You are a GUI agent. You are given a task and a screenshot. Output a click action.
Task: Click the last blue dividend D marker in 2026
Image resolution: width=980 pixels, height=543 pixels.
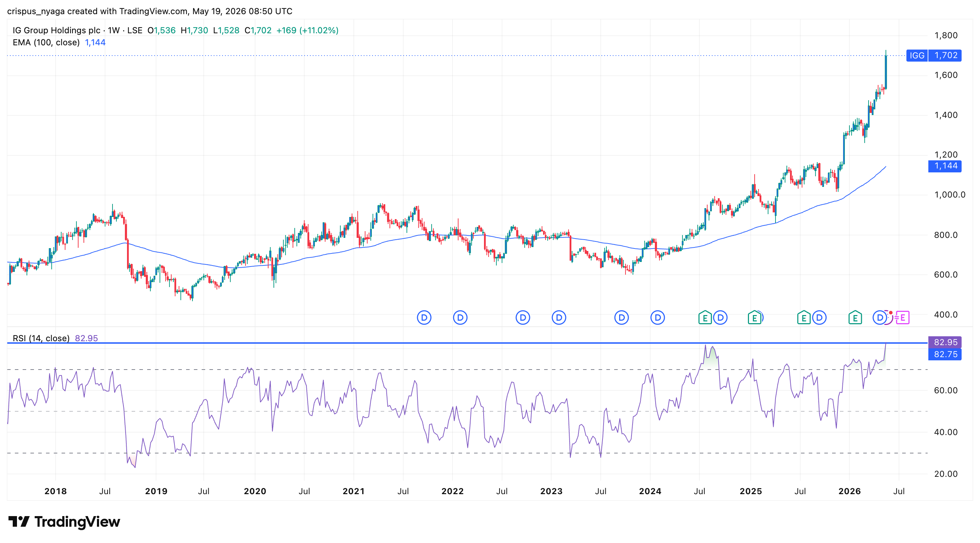880,318
